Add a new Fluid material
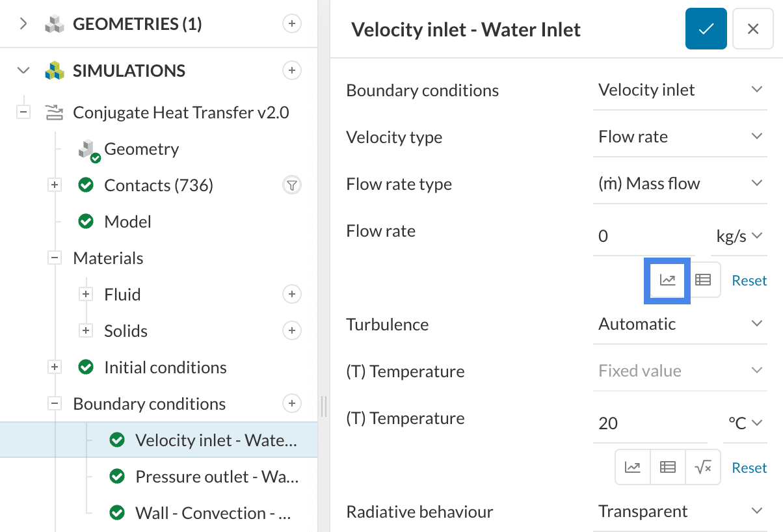Screen dimensions: 783x532 292,295
